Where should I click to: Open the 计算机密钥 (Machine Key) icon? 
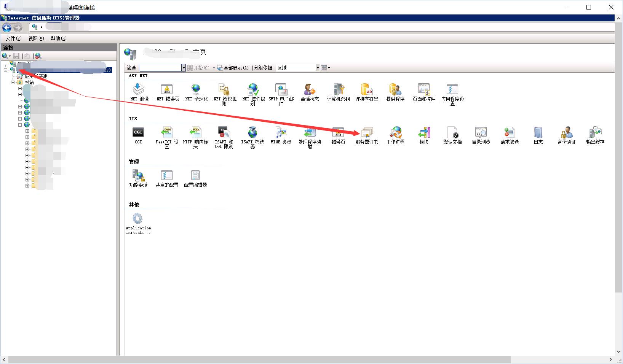coord(338,90)
